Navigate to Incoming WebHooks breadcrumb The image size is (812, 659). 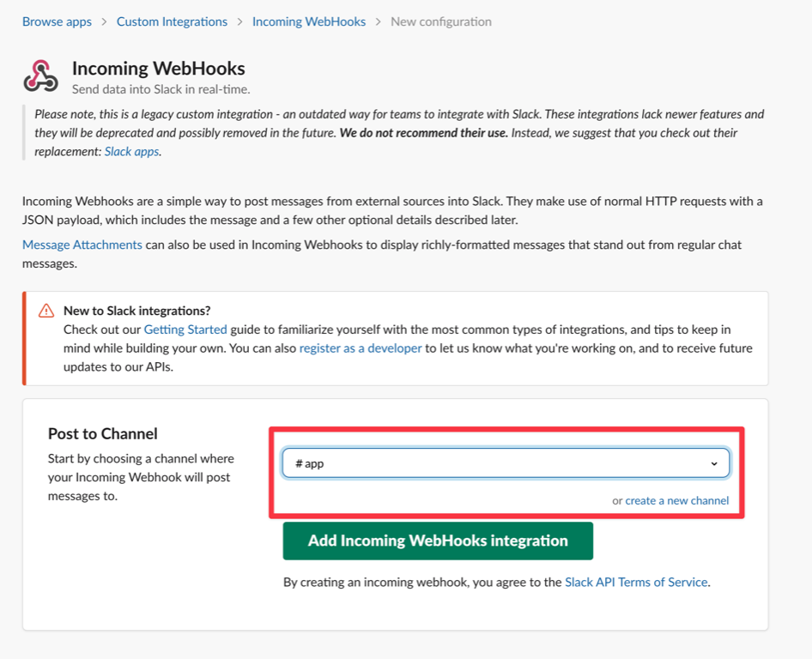click(309, 21)
